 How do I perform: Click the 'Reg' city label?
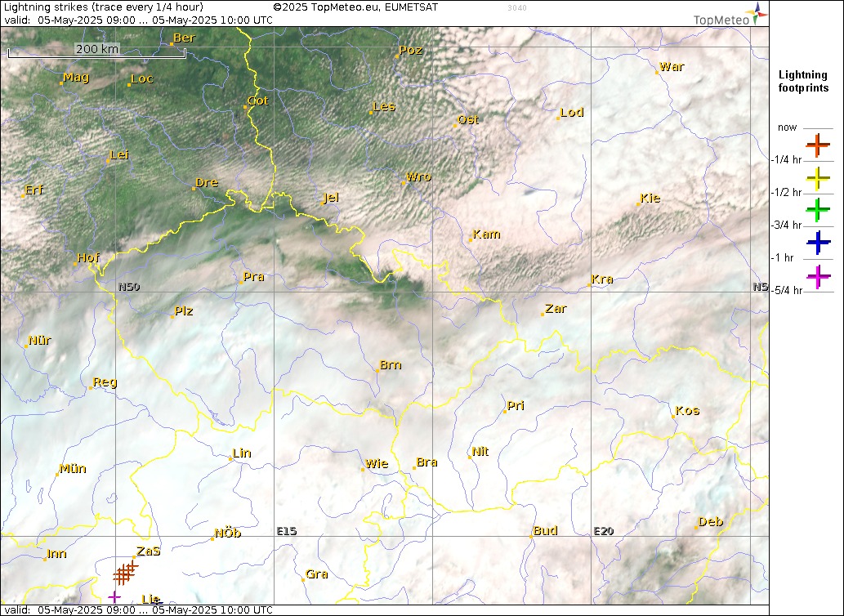coord(105,382)
